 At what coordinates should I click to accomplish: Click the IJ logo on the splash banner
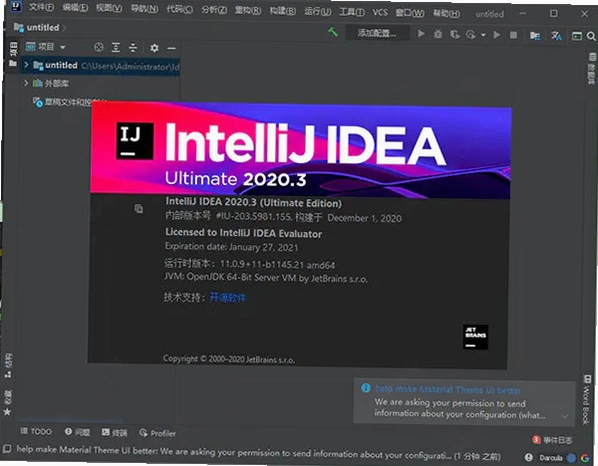(135, 141)
